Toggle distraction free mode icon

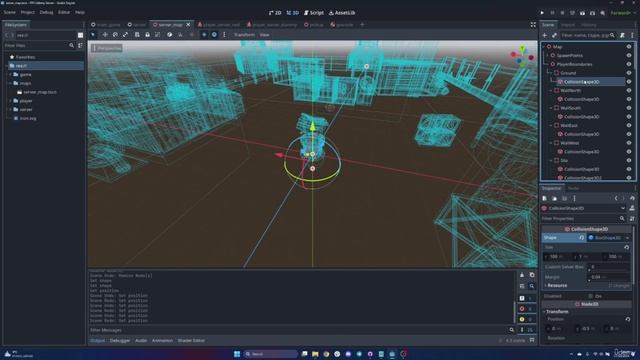tap(533, 24)
